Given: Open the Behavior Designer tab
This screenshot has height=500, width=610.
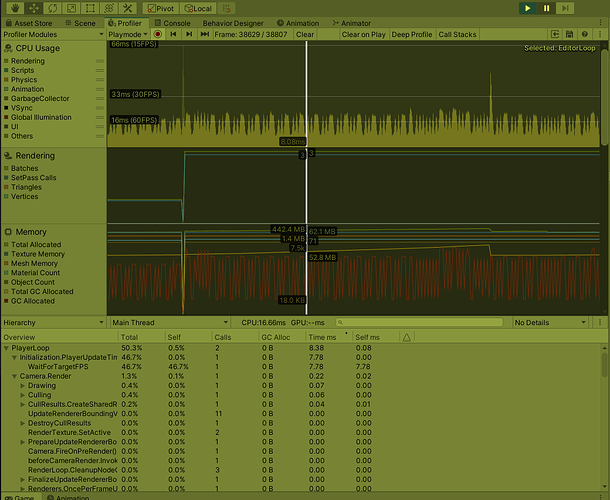Looking at the screenshot, I should coord(234,22).
